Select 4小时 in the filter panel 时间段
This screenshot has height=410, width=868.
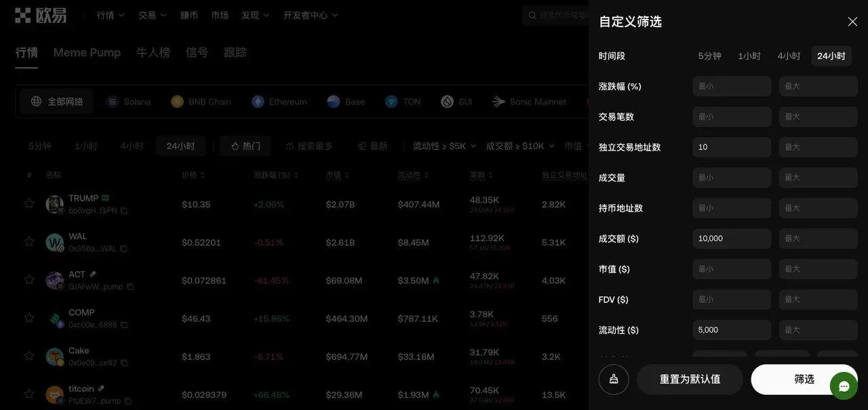(789, 56)
